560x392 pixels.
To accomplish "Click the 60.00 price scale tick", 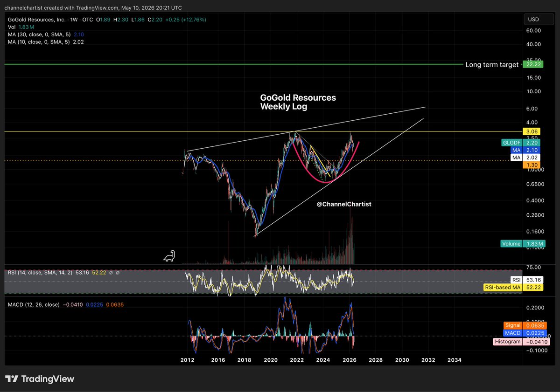I will (534, 30).
